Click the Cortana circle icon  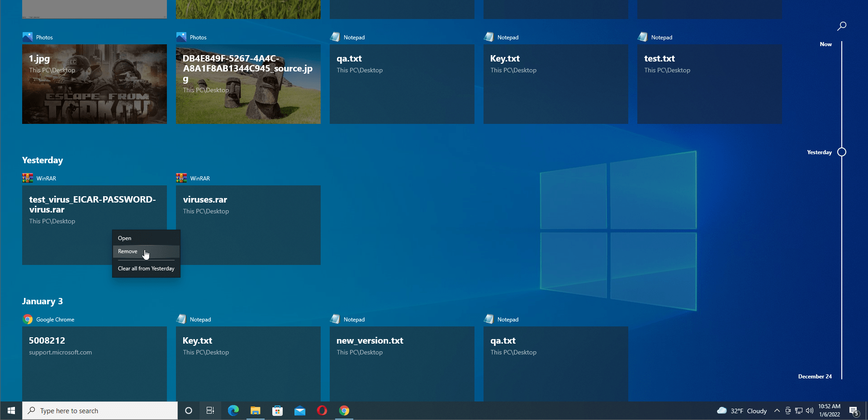pos(189,411)
